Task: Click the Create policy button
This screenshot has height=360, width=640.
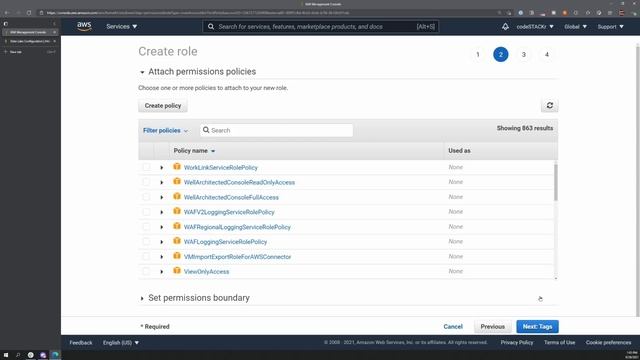Action: pyautogui.click(x=163, y=106)
